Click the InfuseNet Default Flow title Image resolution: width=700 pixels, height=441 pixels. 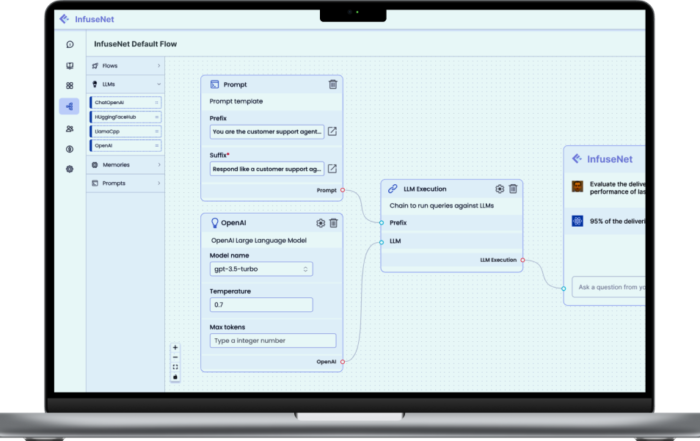[x=135, y=44]
